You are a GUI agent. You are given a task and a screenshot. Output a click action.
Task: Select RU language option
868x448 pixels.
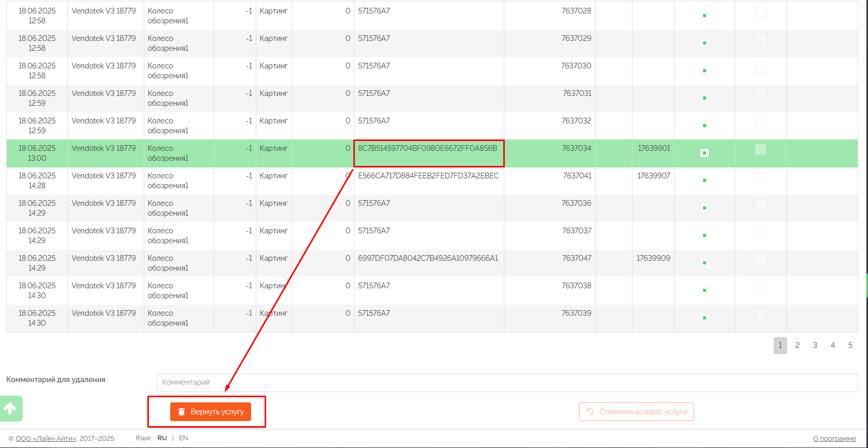[x=162, y=438]
